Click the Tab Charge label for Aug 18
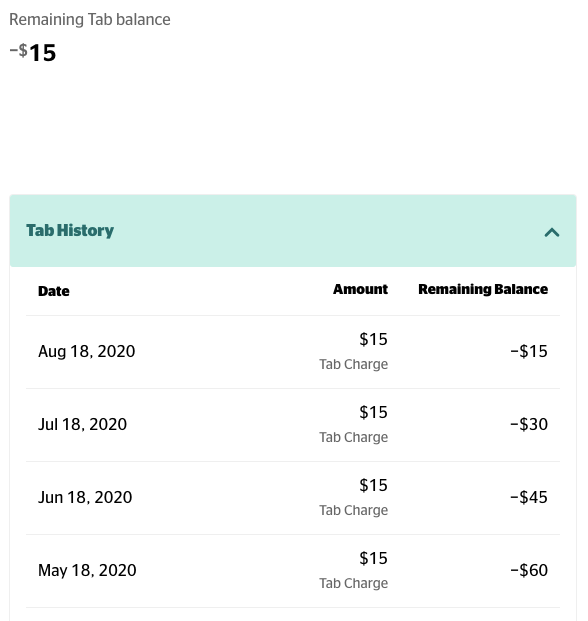Image resolution: width=588 pixels, height=621 pixels. pos(354,364)
